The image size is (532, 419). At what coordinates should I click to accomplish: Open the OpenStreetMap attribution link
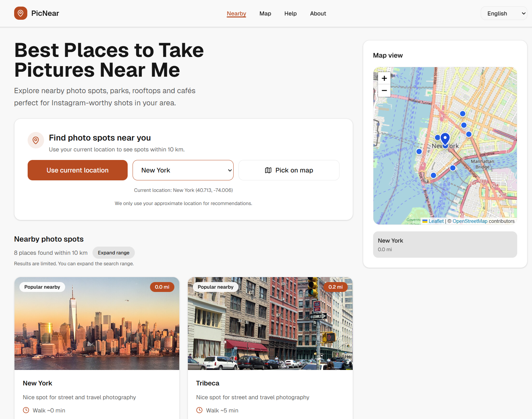click(470, 221)
